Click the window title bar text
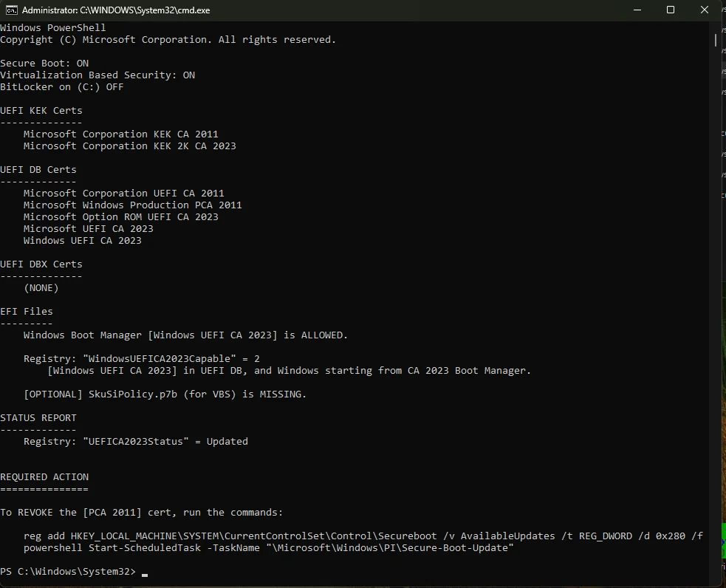 (116, 10)
